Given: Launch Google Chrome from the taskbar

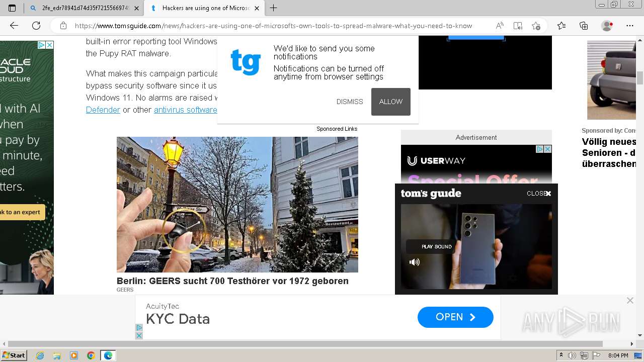Looking at the screenshot, I should [x=91, y=355].
